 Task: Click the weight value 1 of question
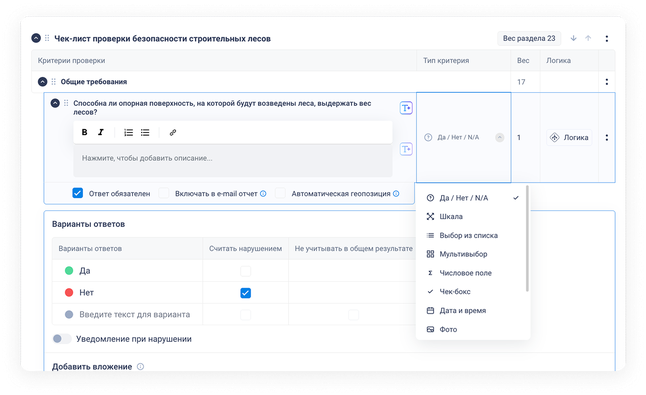519,137
